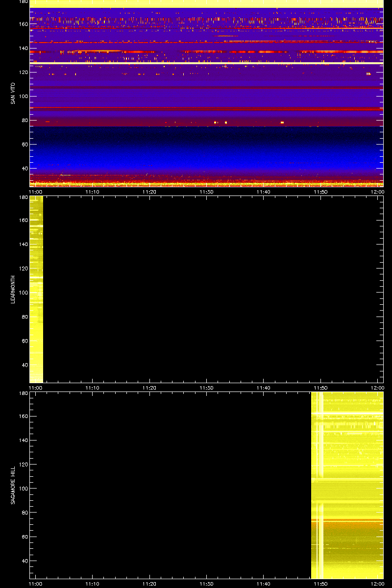Click the 80 label on Sagamore Hill axis
The image size is (392, 588).
tap(25, 513)
